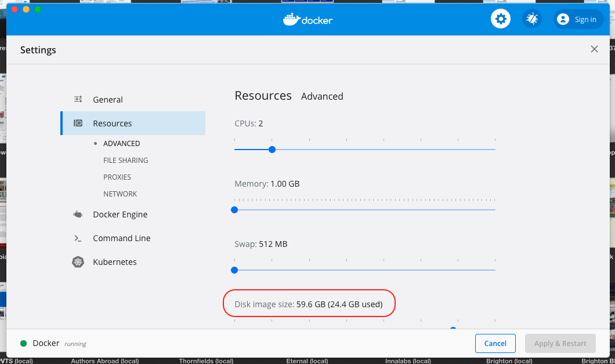Viewport: 615px width, 364px height.
Task: Select the Resources settings section
Action: point(133,123)
